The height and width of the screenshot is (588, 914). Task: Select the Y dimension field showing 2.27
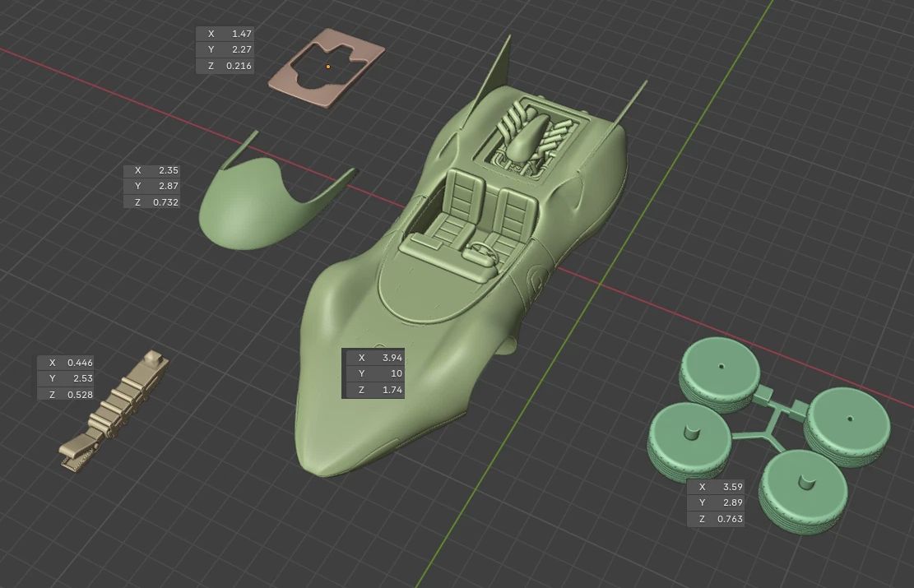225,49
